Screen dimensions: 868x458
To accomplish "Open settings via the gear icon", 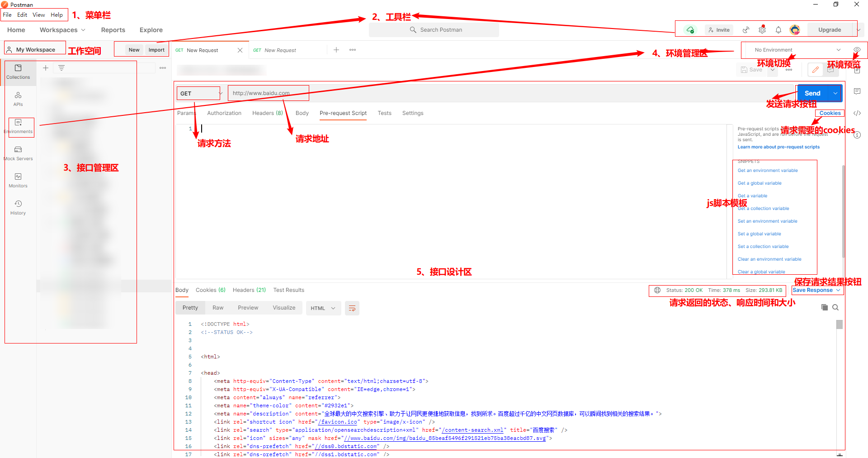I will (762, 30).
